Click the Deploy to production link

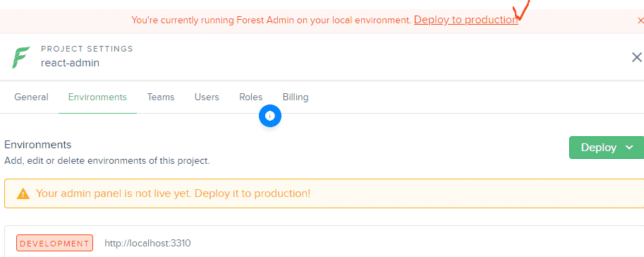(466, 20)
